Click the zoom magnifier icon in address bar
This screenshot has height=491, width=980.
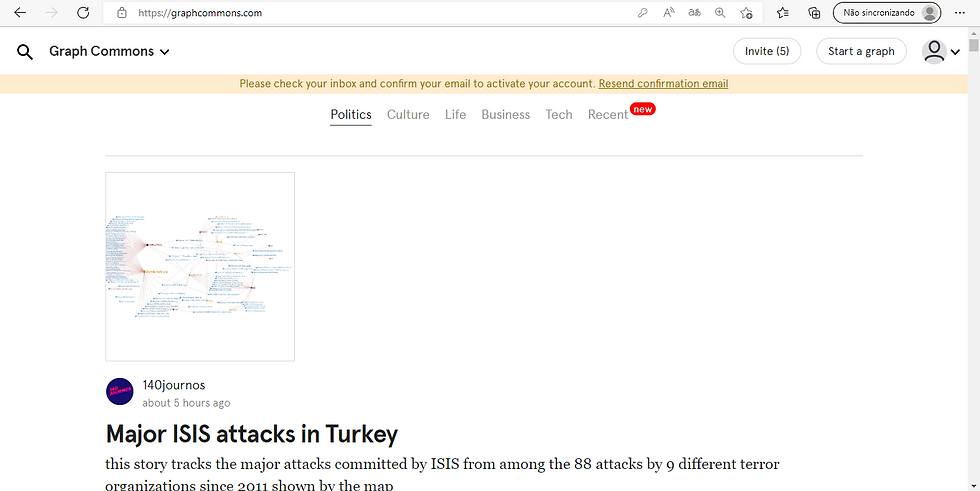(720, 12)
